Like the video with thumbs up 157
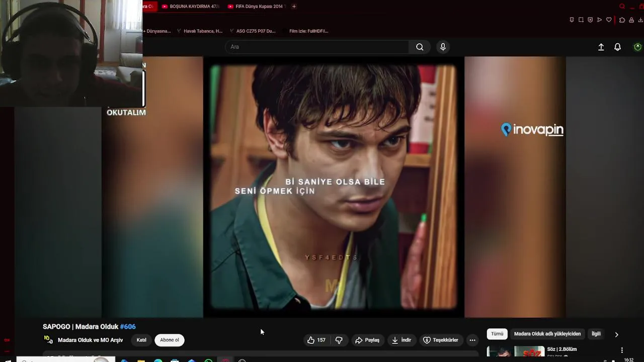 coord(316,340)
